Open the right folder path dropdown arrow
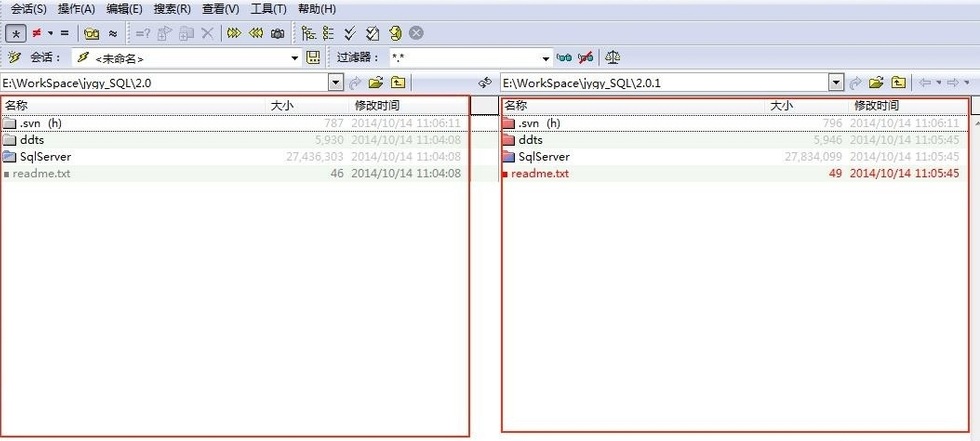Screen dimensions: 980x441 pyautogui.click(x=836, y=82)
